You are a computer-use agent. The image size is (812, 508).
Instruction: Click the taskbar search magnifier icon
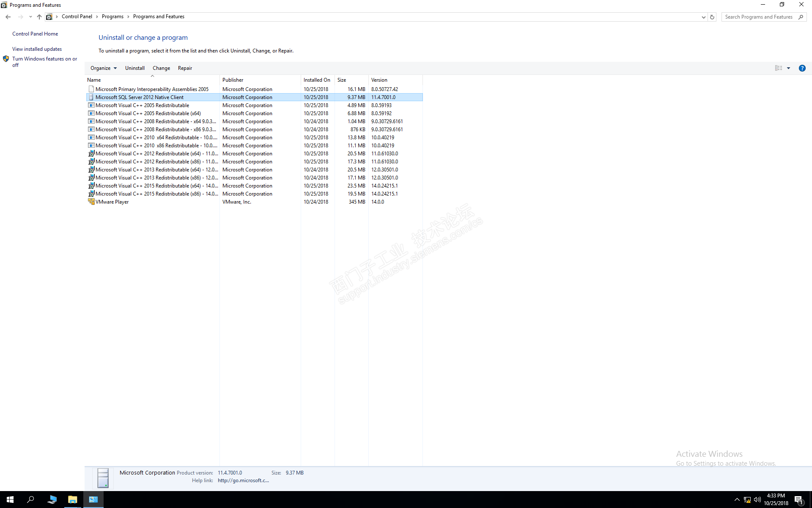tap(30, 500)
